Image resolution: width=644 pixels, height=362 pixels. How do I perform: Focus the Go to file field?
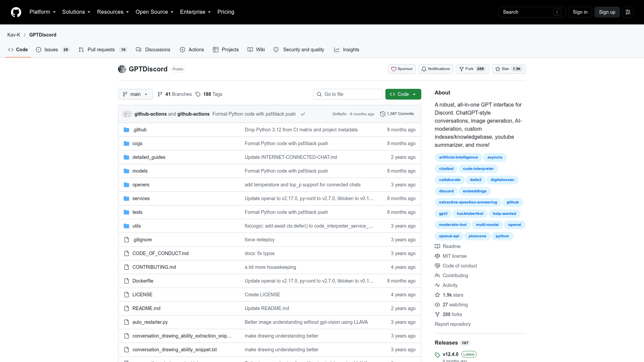coord(348,94)
